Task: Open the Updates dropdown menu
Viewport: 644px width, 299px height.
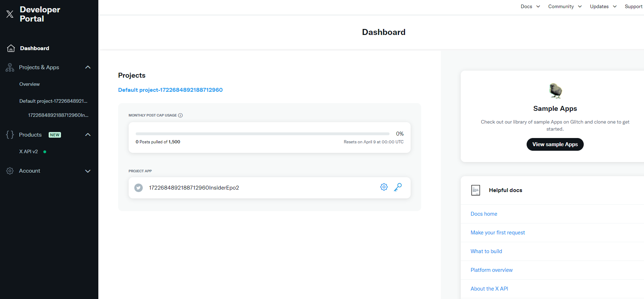Action: 603,6
